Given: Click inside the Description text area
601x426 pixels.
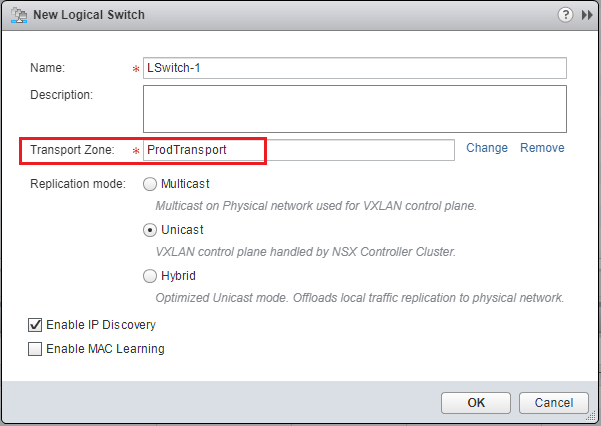Looking at the screenshot, I should point(355,108).
